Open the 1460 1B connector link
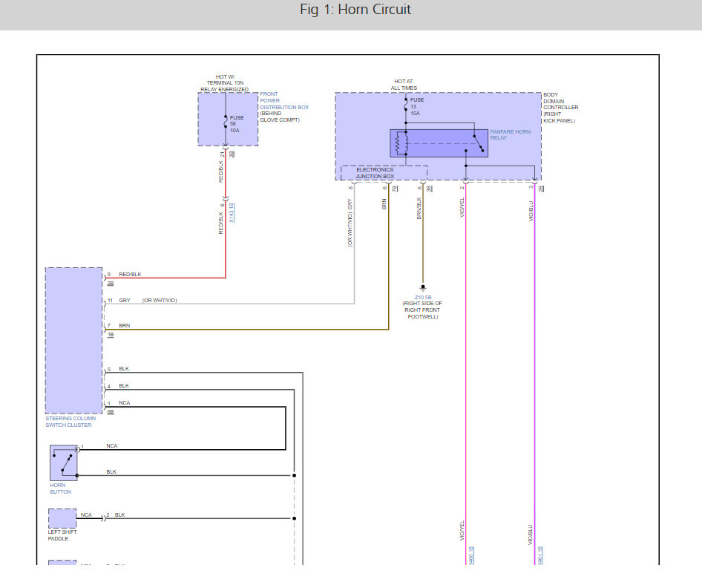Viewport: 702px width, 588px height. (471, 555)
